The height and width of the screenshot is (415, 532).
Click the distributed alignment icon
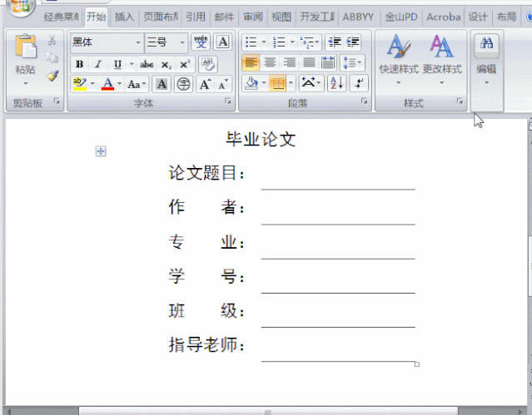(x=328, y=62)
